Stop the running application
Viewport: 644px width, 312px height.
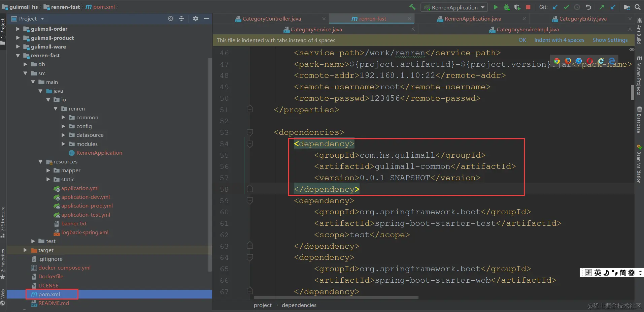point(528,7)
